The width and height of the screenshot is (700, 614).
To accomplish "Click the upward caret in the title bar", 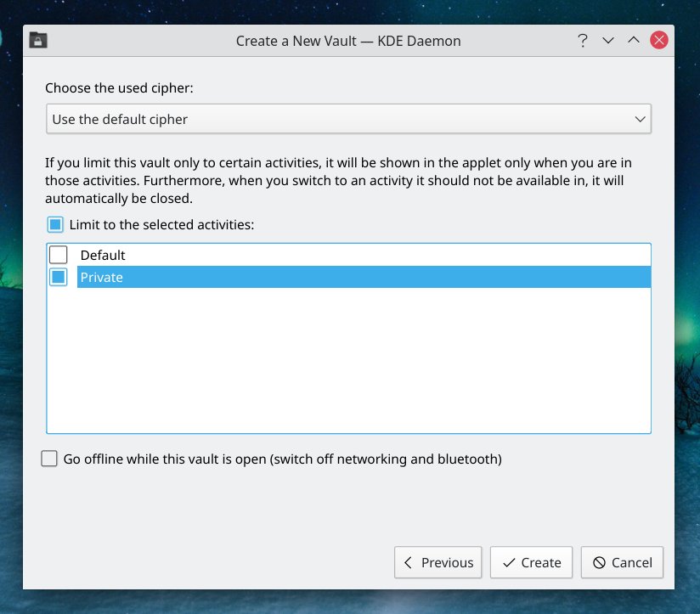I will pyautogui.click(x=634, y=40).
